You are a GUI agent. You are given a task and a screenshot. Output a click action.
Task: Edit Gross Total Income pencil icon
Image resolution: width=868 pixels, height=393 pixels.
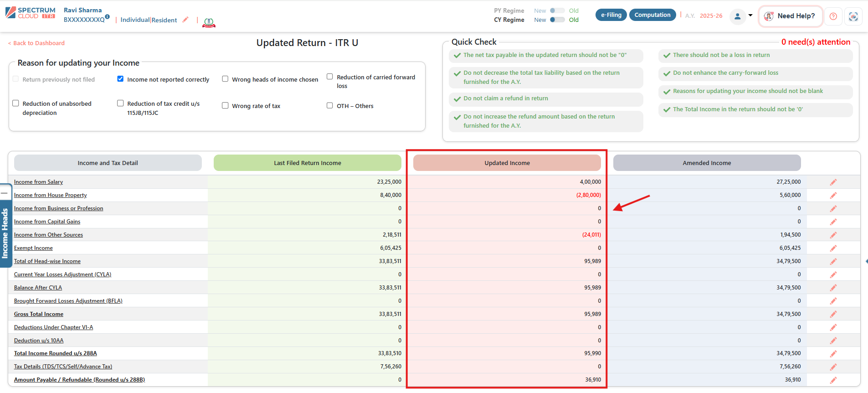point(833,314)
